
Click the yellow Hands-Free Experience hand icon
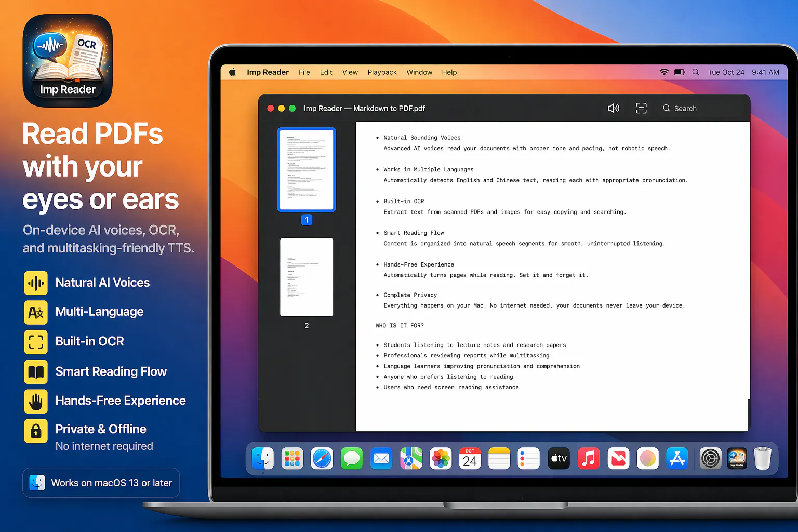tap(36, 402)
